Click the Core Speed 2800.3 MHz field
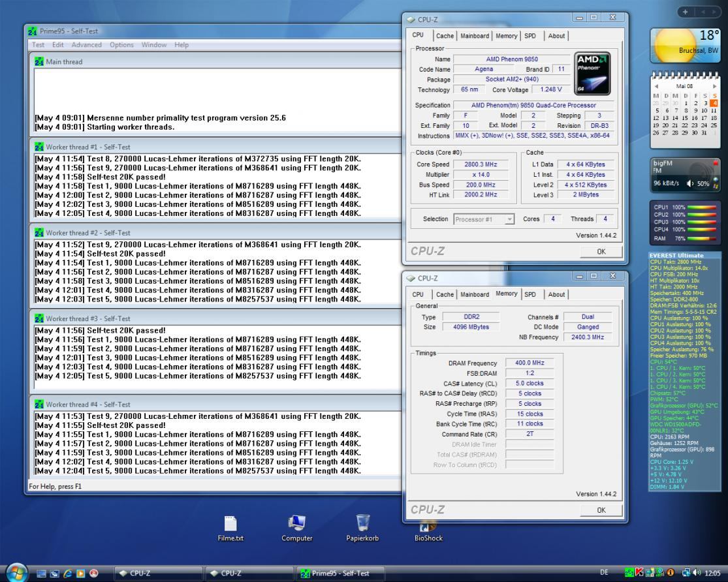Viewport: 728px width, 582px height. click(481, 164)
